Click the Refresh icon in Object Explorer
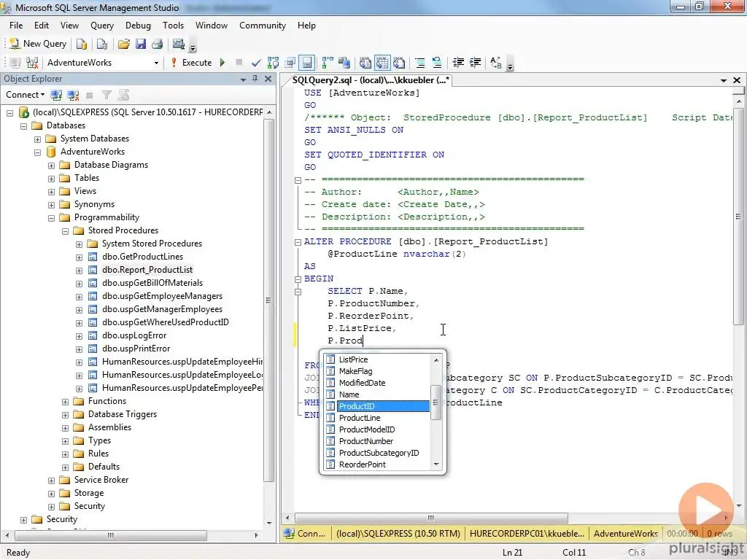Screen dimensions: 747x560 pyautogui.click(x=123, y=96)
